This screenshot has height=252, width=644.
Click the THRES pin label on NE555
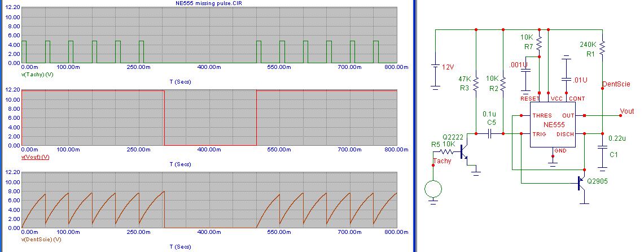(542, 115)
